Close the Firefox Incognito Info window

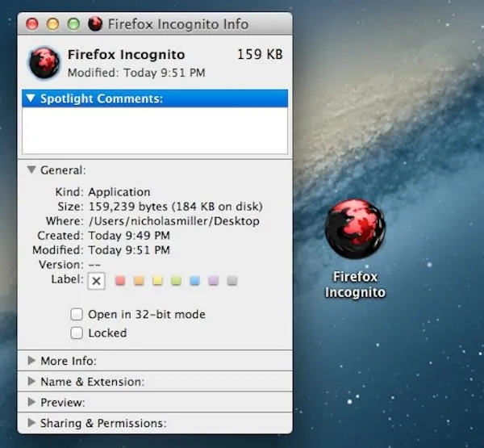32,24
